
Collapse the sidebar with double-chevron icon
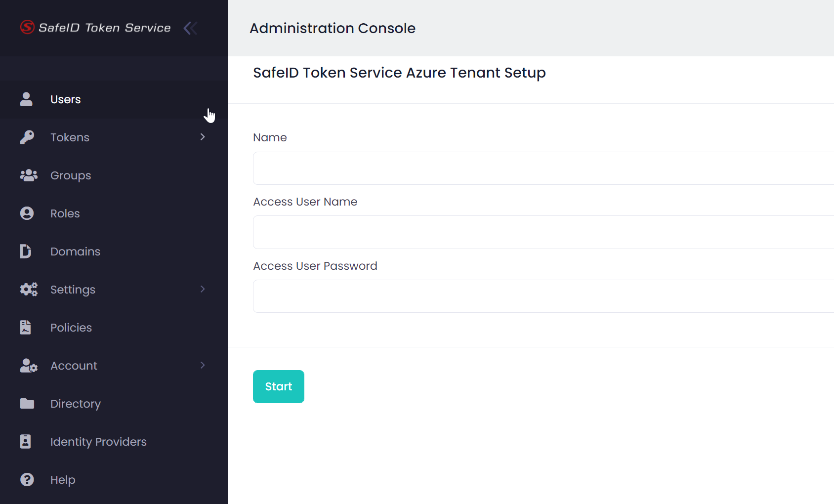coord(190,28)
